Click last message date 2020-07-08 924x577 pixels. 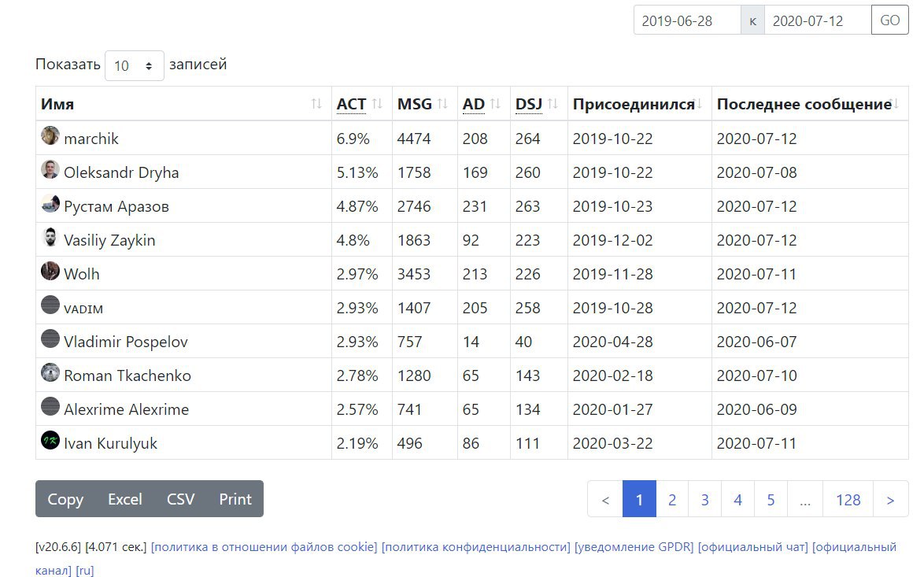click(756, 172)
